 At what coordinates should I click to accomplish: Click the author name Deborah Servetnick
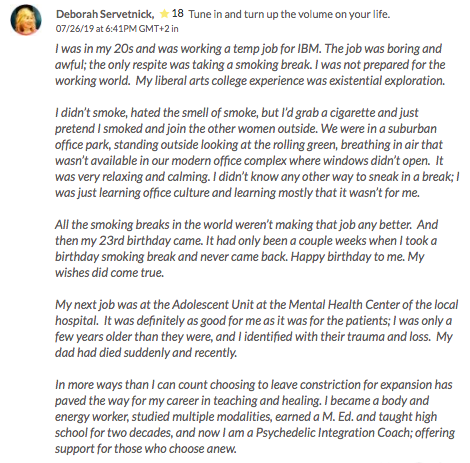click(x=105, y=14)
